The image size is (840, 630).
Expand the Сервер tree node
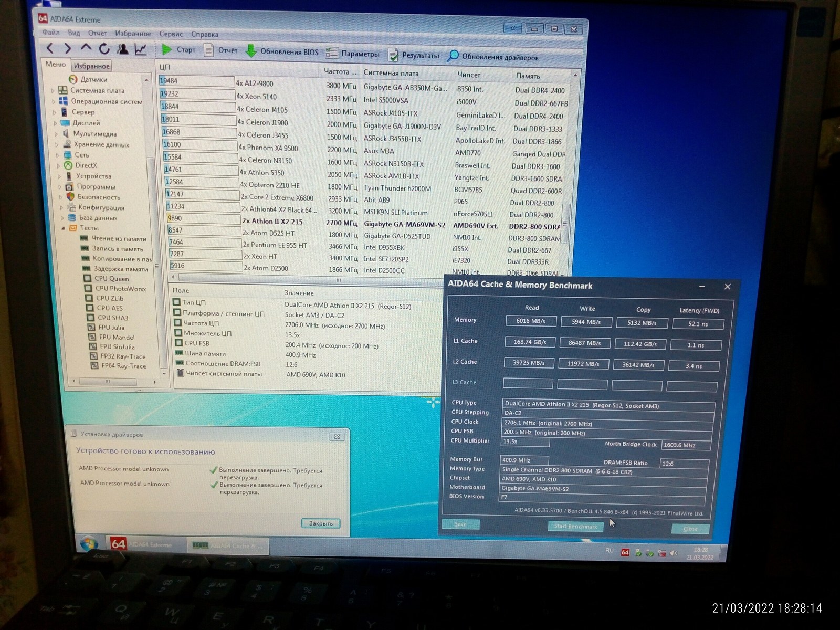[x=55, y=112]
